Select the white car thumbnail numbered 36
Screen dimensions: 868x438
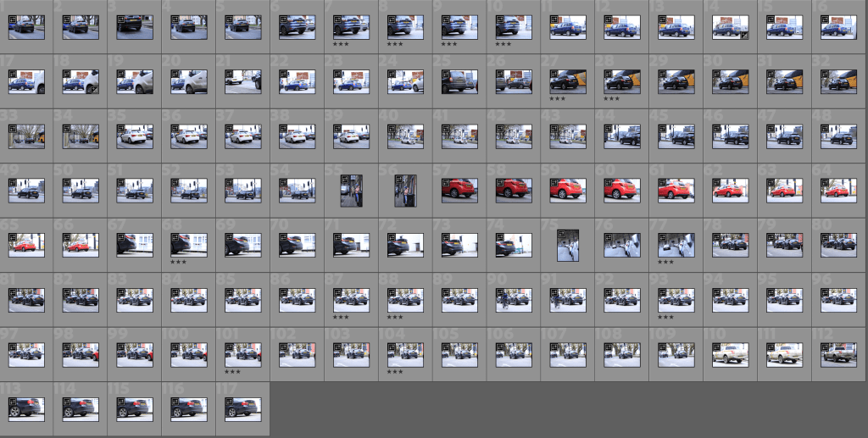click(188, 136)
